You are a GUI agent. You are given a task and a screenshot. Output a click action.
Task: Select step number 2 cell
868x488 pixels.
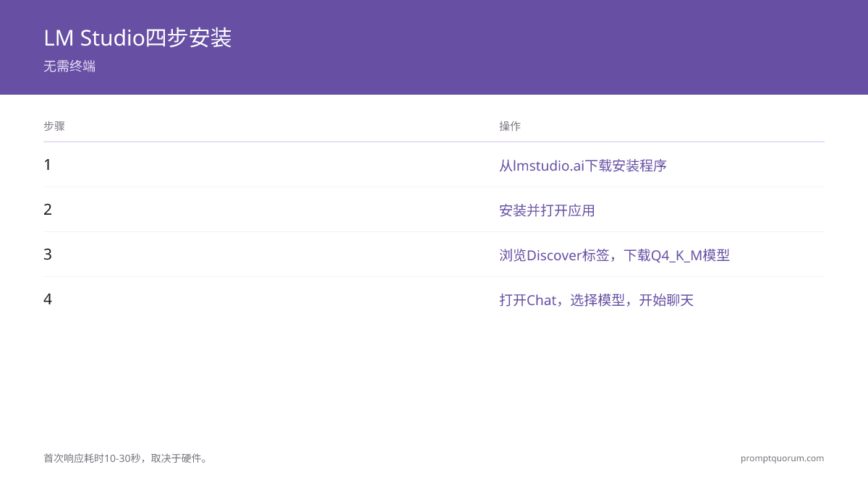(x=48, y=210)
